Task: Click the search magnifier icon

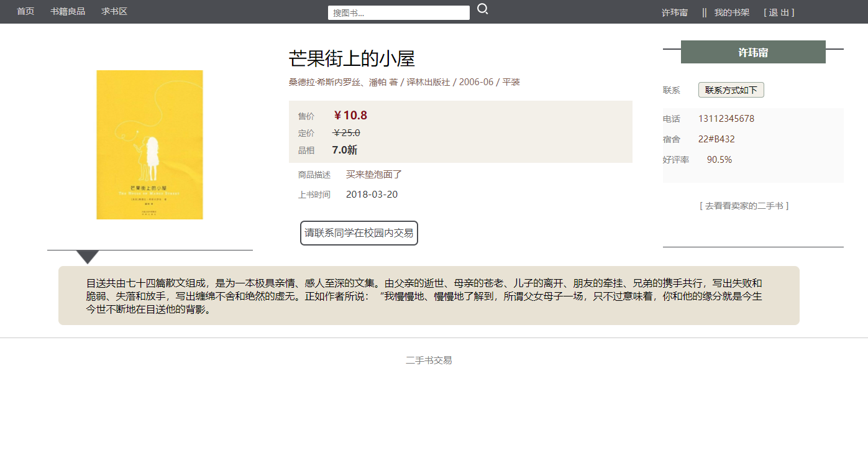Action: [483, 9]
